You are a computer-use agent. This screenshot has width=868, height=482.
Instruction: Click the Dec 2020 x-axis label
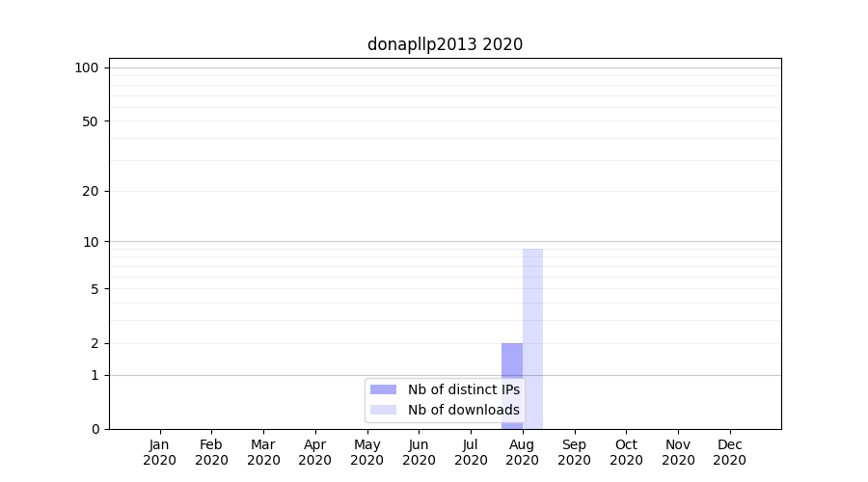tap(729, 452)
